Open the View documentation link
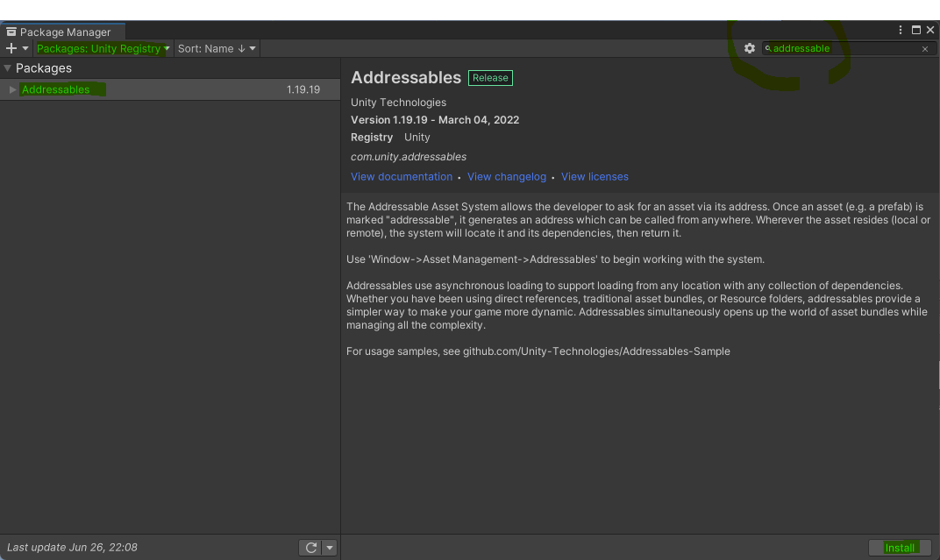 point(402,177)
